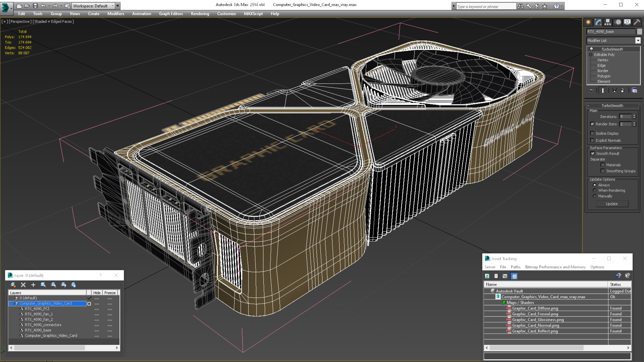This screenshot has width=644, height=362.
Task: Click the Hide column header
Action: pyautogui.click(x=97, y=293)
